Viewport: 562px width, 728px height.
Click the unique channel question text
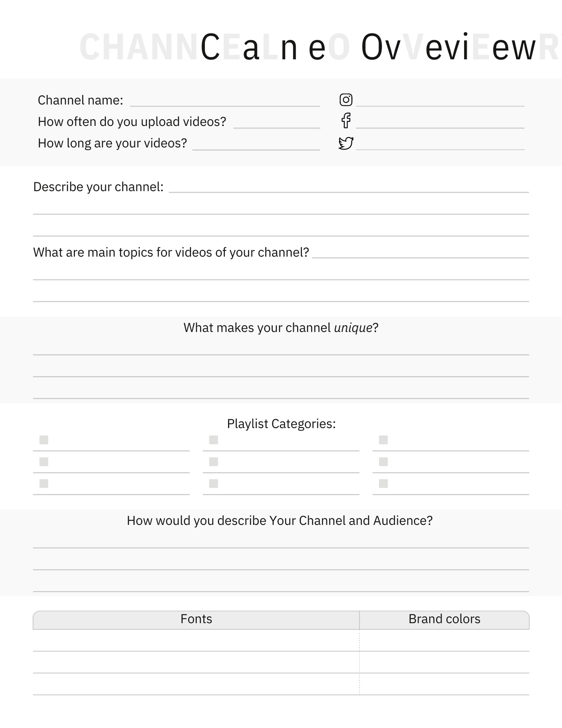click(x=281, y=328)
